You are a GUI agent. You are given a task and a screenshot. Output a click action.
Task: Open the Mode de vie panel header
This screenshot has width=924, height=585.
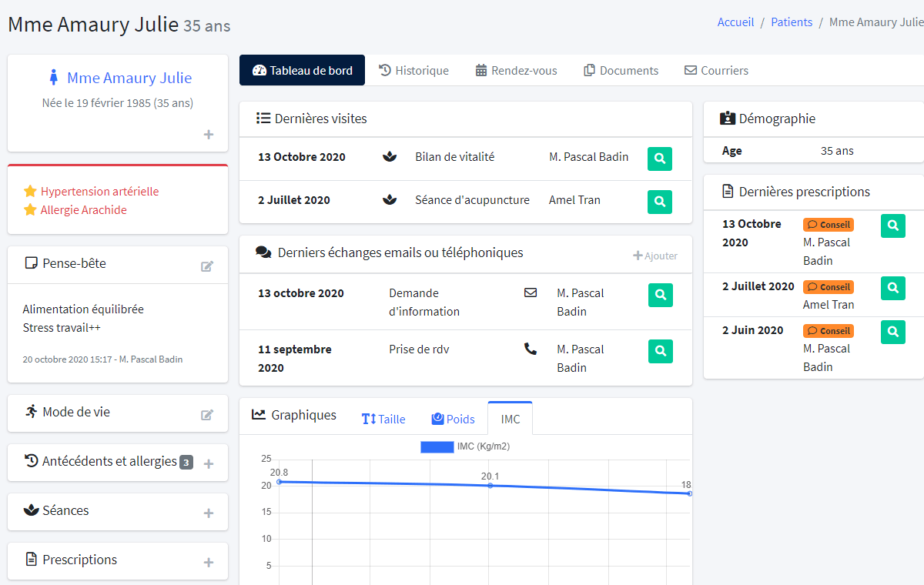[118, 413]
